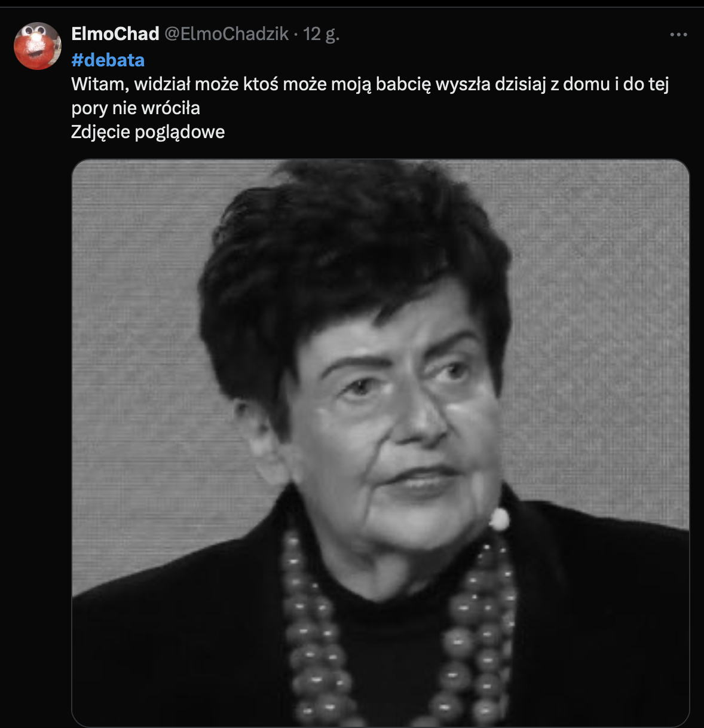Image resolution: width=704 pixels, height=728 pixels.
Task: Click the woman's dark hair in the photo
Action: click(x=353, y=251)
